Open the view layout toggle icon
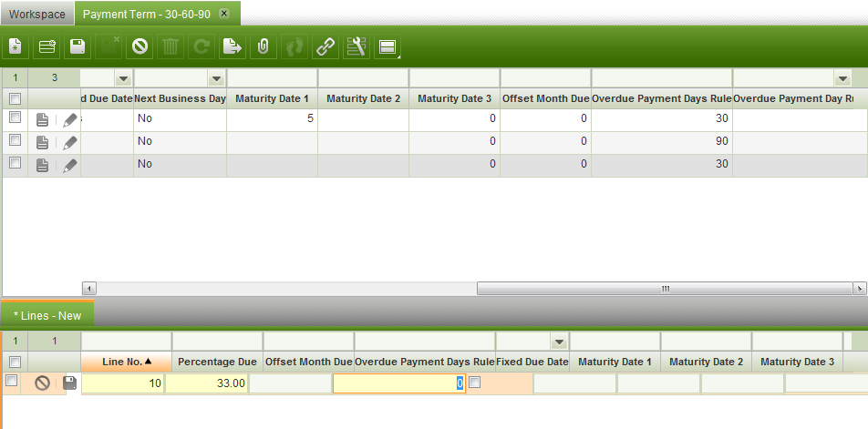This screenshot has height=429, width=868. (387, 47)
